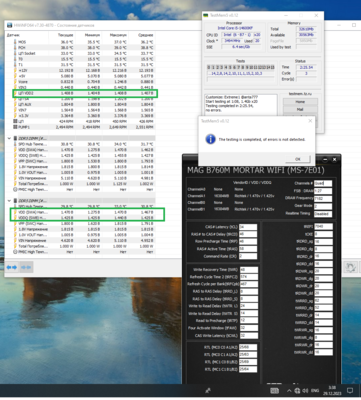Click the DRAM Frequency value field
The image size is (361, 400).
(323, 199)
